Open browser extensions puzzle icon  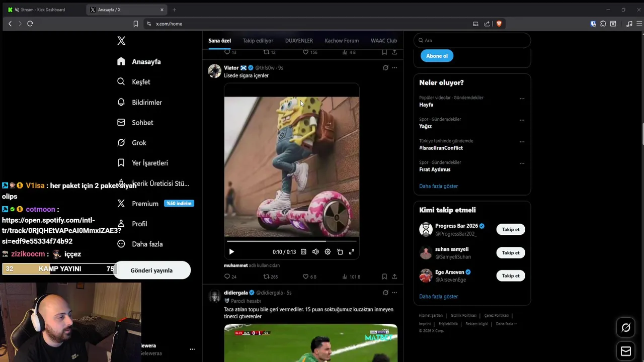[x=603, y=24]
